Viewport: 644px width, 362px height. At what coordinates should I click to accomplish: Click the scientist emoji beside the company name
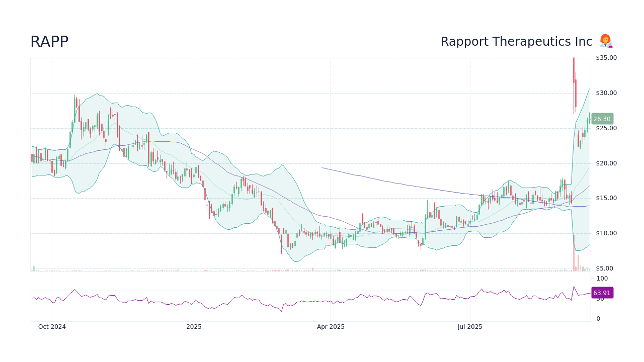606,42
